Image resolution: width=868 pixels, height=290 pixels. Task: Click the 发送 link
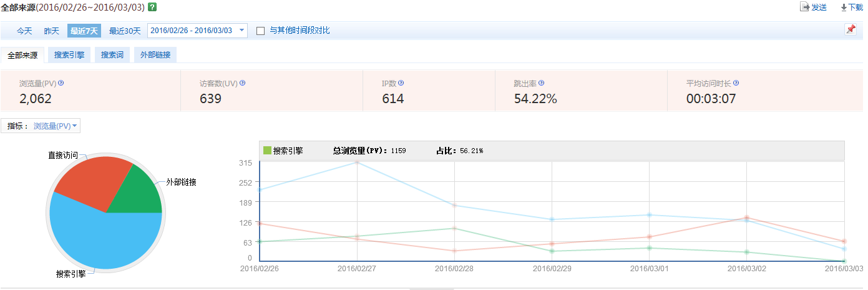[819, 7]
